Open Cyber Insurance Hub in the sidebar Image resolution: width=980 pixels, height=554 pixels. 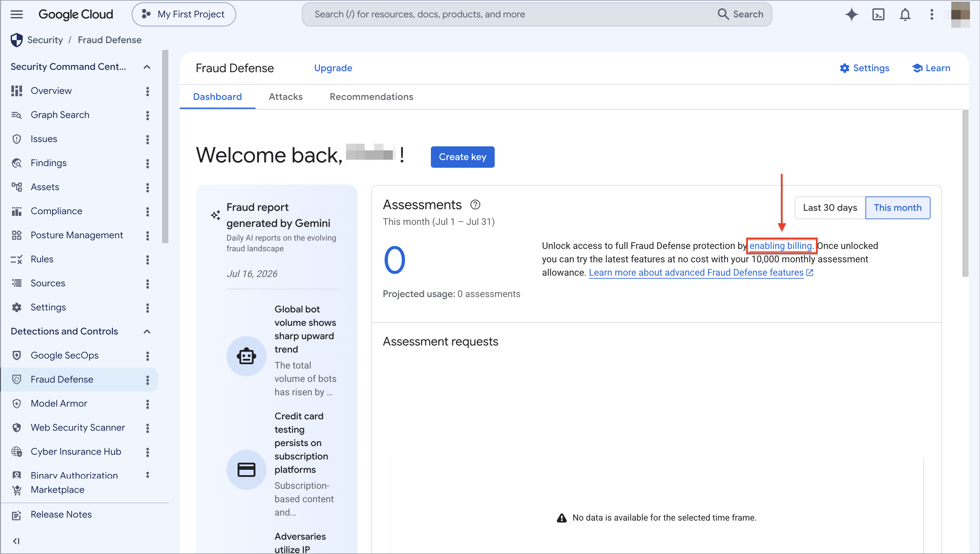(x=76, y=451)
